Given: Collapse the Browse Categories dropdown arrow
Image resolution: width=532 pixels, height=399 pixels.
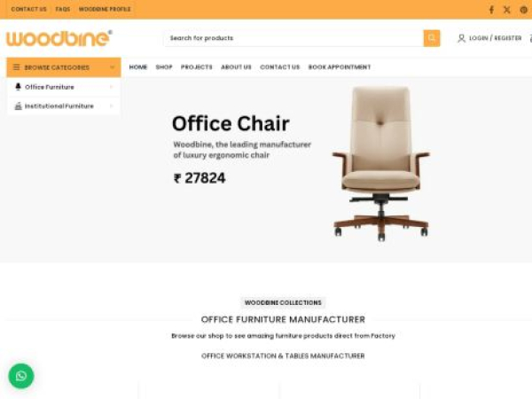Looking at the screenshot, I should (x=113, y=67).
